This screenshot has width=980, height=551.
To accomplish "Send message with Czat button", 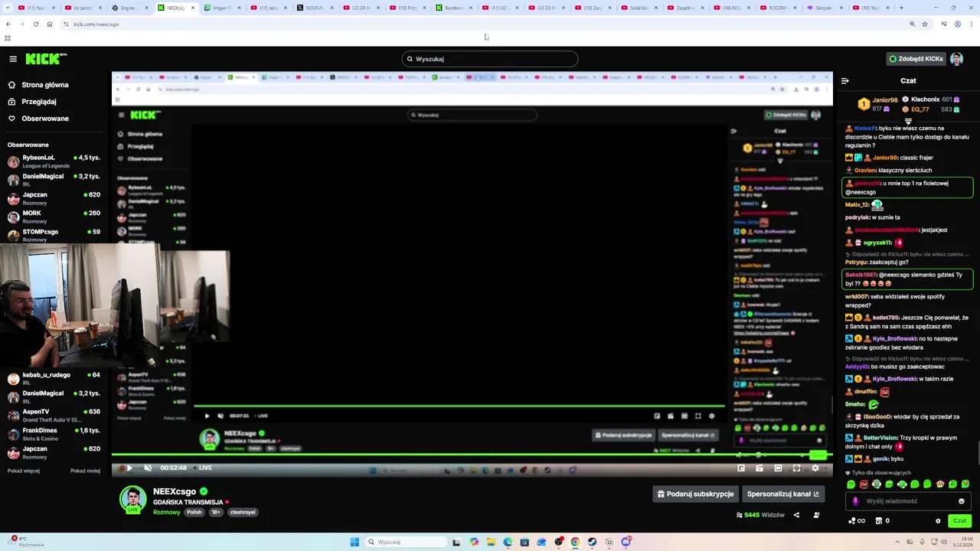I will 959,521.
